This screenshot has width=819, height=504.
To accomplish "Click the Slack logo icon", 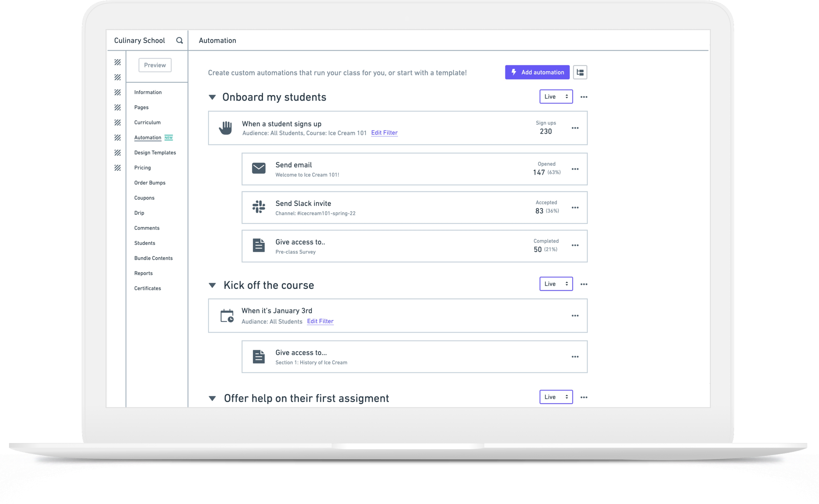I will pos(259,207).
